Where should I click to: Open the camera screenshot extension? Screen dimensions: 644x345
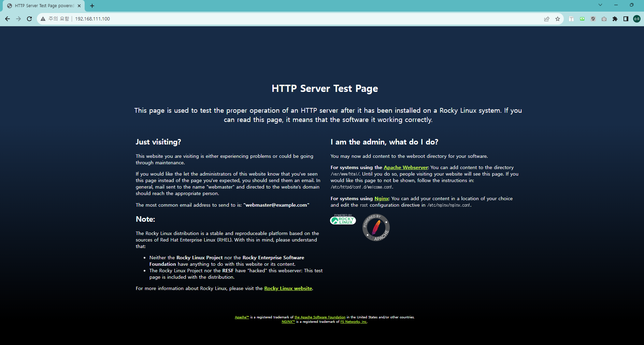[x=604, y=19]
